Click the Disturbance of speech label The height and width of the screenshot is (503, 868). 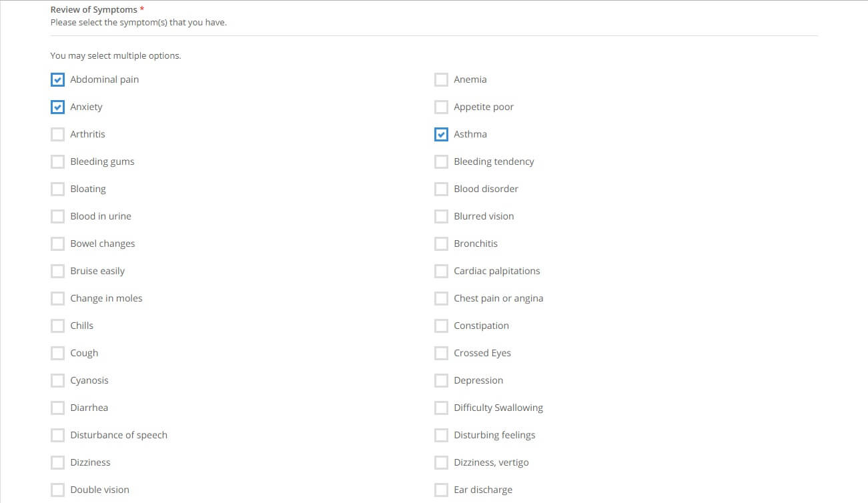(x=119, y=435)
